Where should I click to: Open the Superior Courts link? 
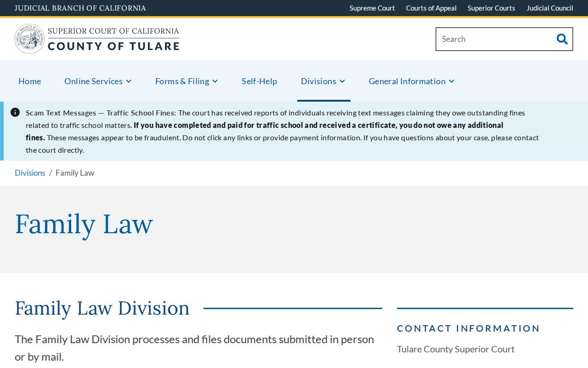pos(492,8)
